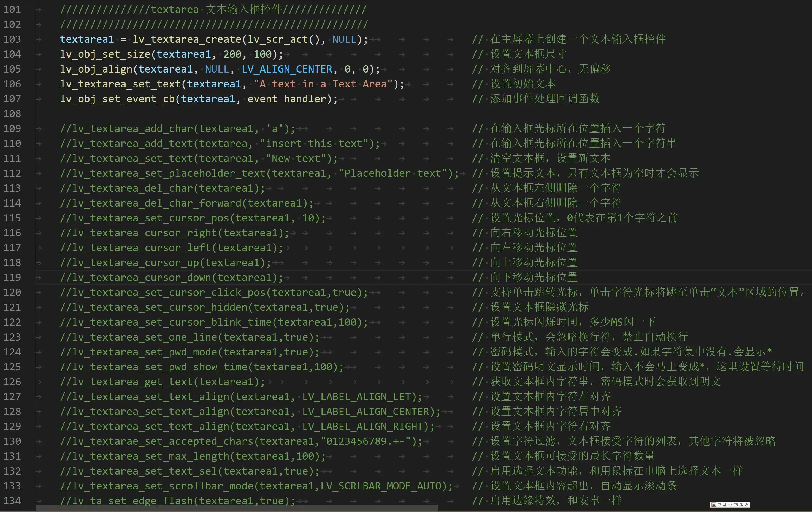The width and height of the screenshot is (812, 512).
Task: Click event_handler in line 107
Action: 287,99
